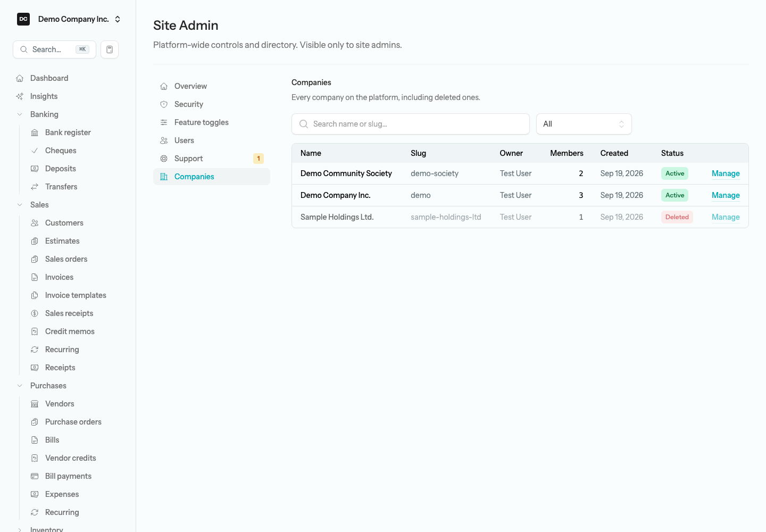Manage Demo Community Society company
This screenshot has width=766, height=532.
coord(726,173)
